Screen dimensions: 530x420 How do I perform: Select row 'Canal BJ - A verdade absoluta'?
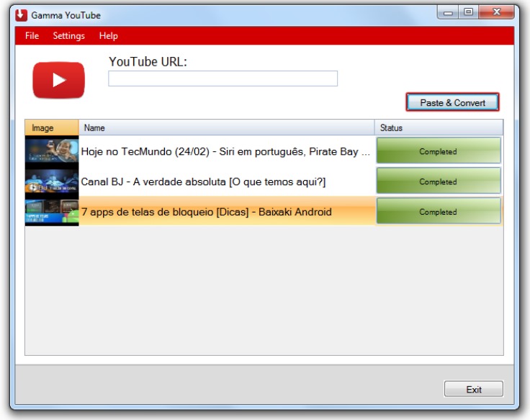click(x=264, y=182)
